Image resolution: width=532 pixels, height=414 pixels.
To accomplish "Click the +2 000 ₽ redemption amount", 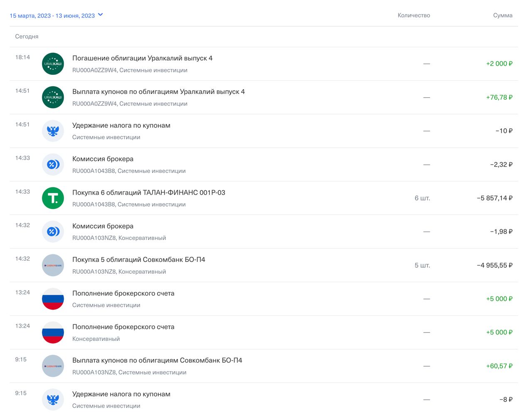I will click(x=499, y=64).
